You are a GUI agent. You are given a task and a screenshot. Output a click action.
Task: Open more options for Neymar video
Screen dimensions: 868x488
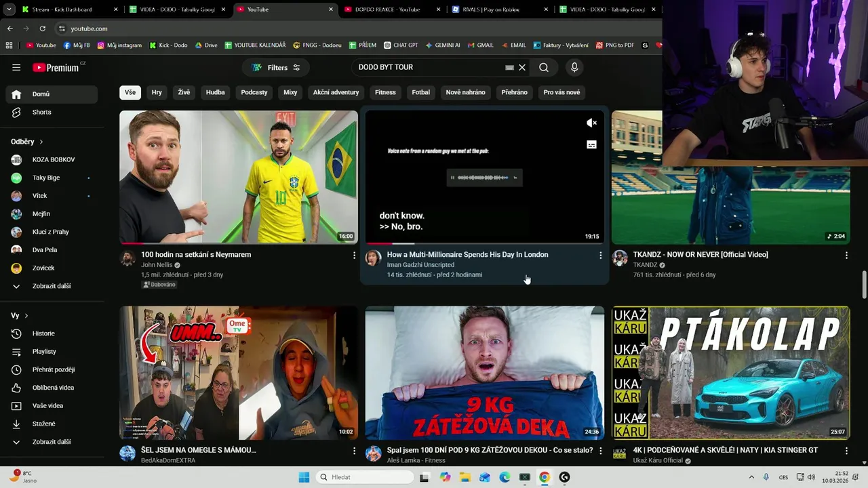pyautogui.click(x=354, y=256)
